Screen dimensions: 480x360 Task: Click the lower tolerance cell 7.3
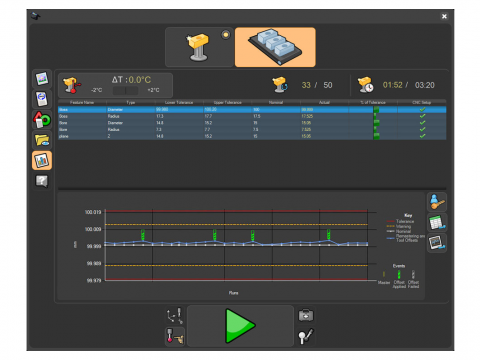point(159,129)
